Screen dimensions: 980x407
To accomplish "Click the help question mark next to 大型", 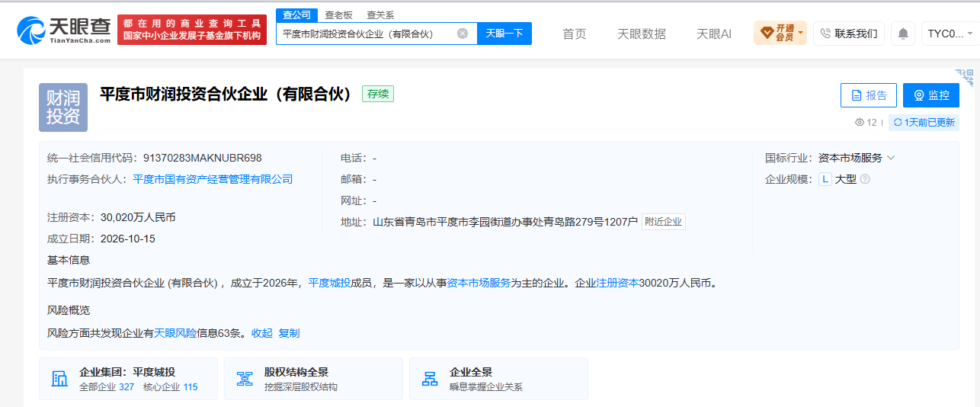I will pos(865,179).
